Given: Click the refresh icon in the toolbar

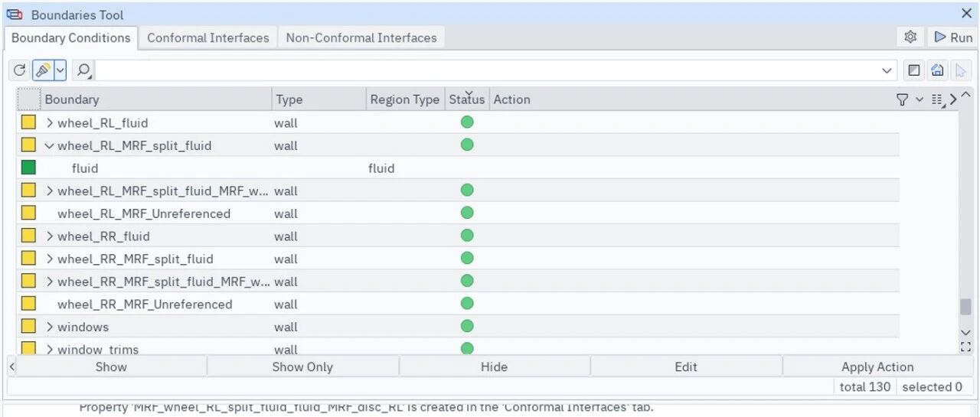Looking at the screenshot, I should click(20, 70).
